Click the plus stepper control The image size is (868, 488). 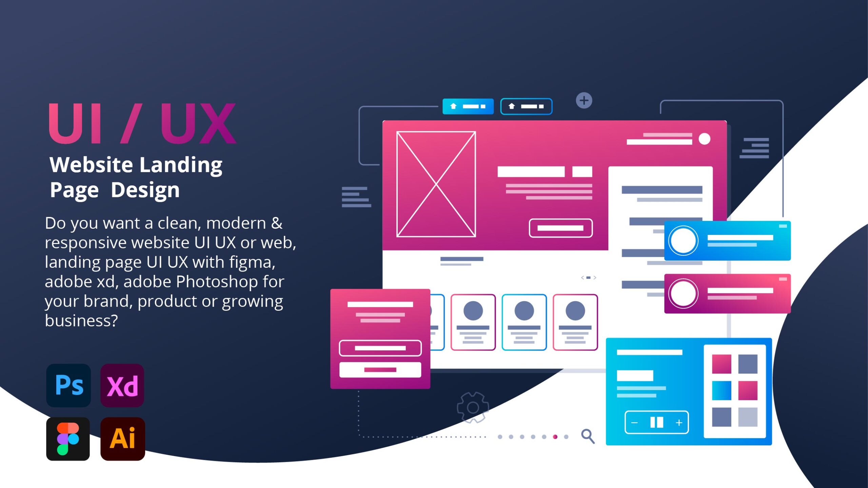679,423
